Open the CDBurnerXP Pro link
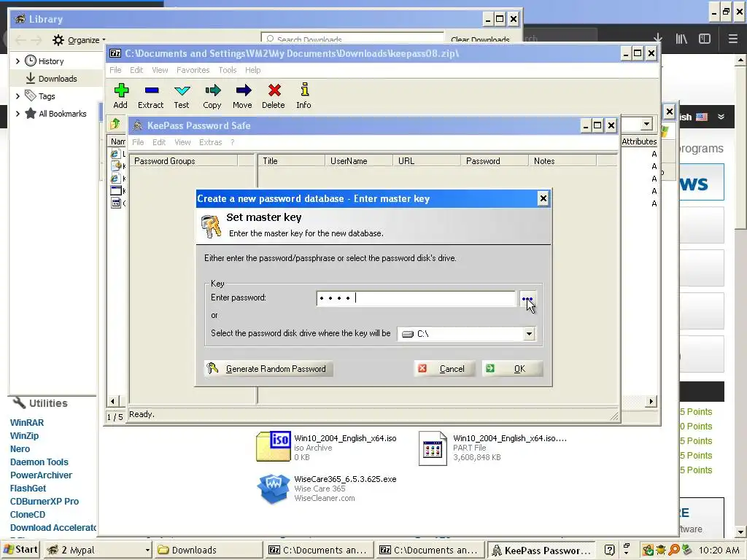 coord(44,502)
